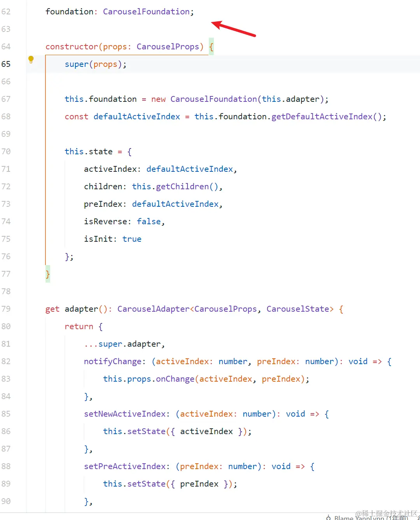420x520 pixels.
Task: Click the foundation property name on line 62
Action: (69, 12)
